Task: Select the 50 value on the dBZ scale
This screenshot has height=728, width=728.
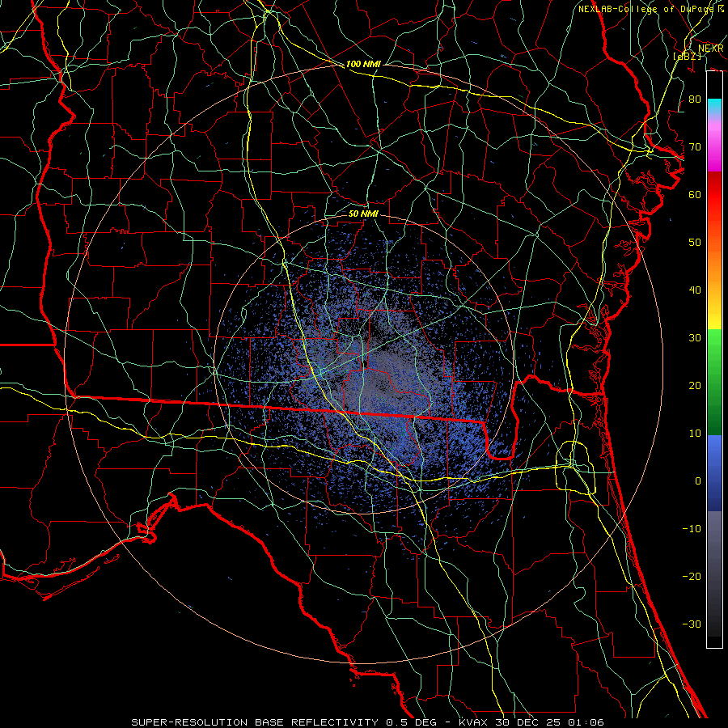Action: coord(695,243)
